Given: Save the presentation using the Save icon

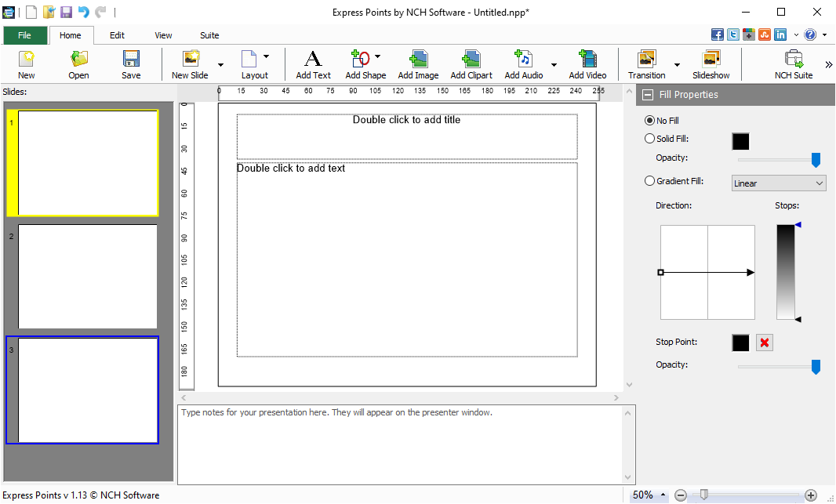Looking at the screenshot, I should point(131,60).
